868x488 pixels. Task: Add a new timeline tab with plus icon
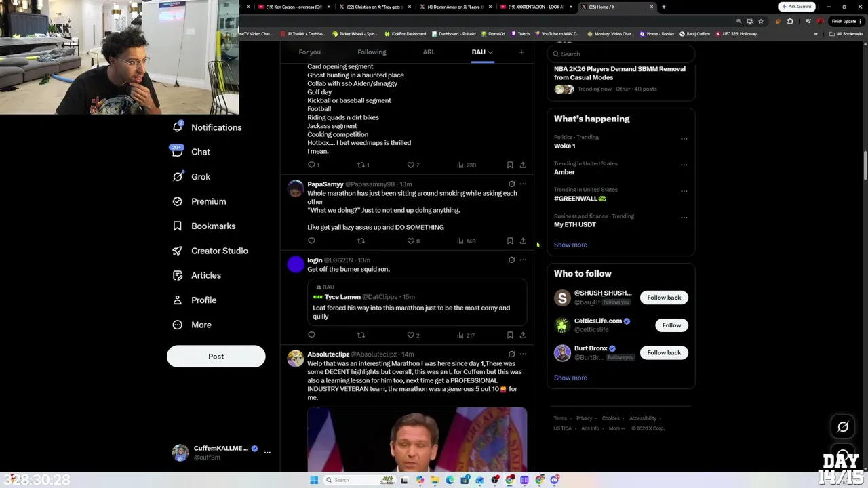(521, 52)
